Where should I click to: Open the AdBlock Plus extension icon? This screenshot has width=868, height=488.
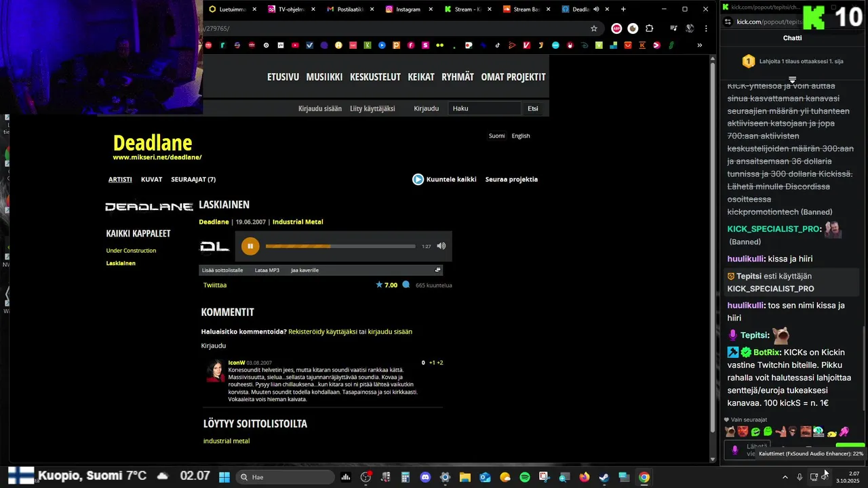tap(616, 28)
